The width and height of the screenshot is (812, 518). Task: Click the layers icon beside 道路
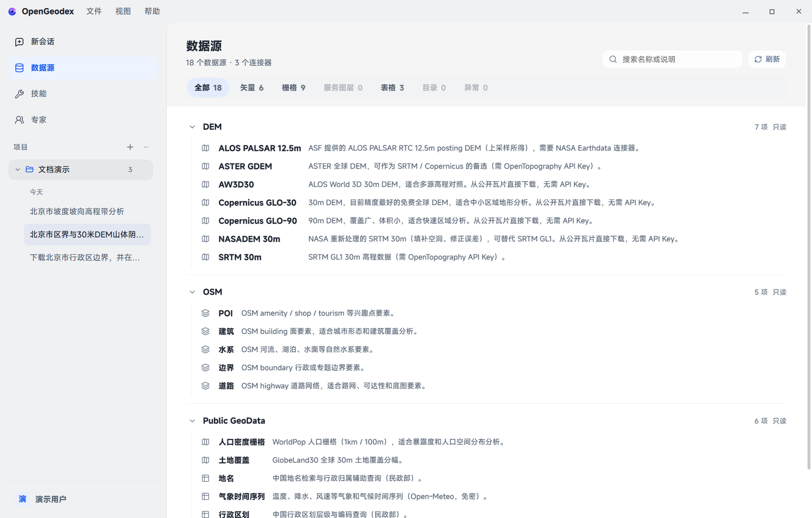206,386
